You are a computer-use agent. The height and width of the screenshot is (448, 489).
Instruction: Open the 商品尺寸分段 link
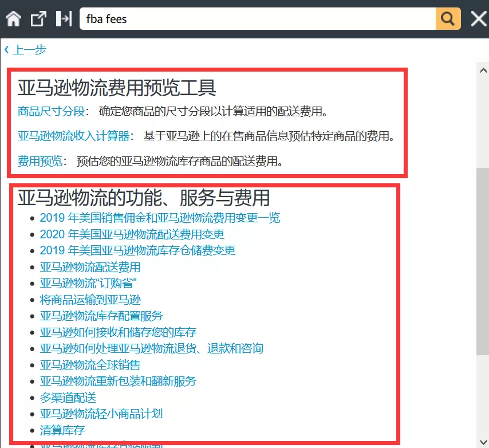point(51,111)
